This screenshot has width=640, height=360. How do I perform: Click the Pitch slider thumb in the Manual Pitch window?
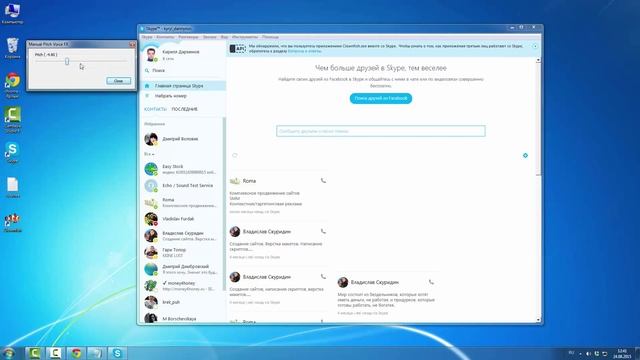pyautogui.click(x=67, y=61)
